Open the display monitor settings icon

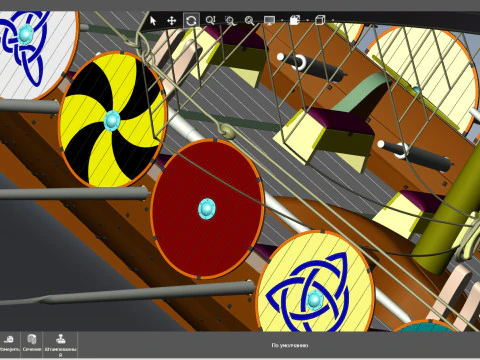(x=269, y=21)
